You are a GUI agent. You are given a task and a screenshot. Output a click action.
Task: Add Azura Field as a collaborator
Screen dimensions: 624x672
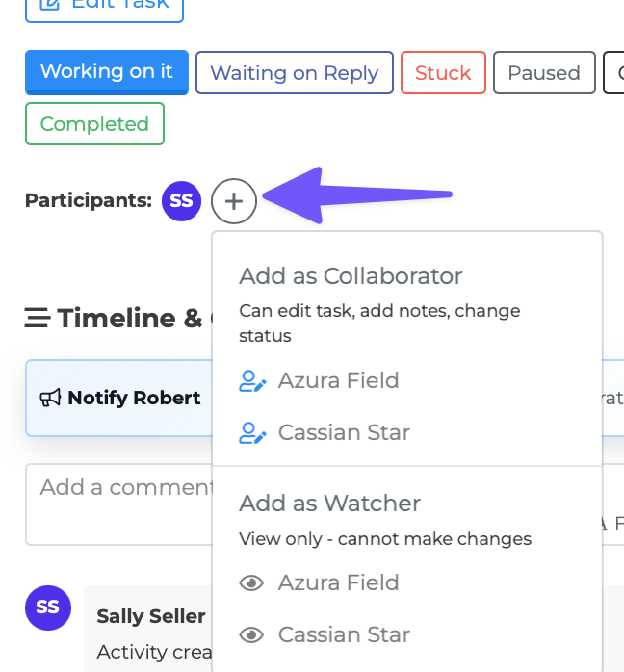pyautogui.click(x=338, y=381)
